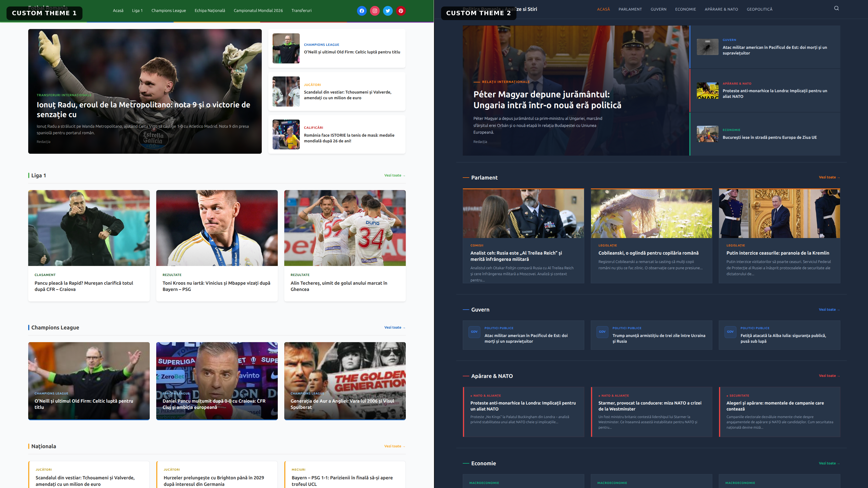Open Trump anunță armistițiu headline

click(659, 338)
